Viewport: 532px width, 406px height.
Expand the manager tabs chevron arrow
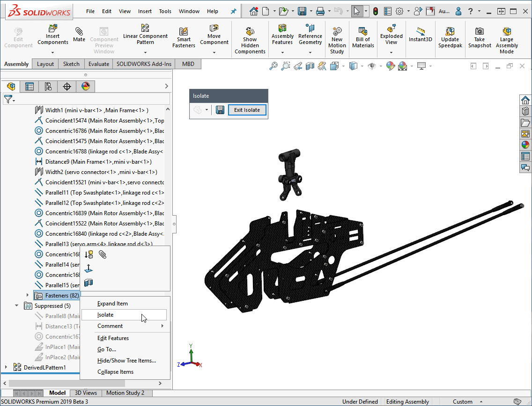point(167,86)
